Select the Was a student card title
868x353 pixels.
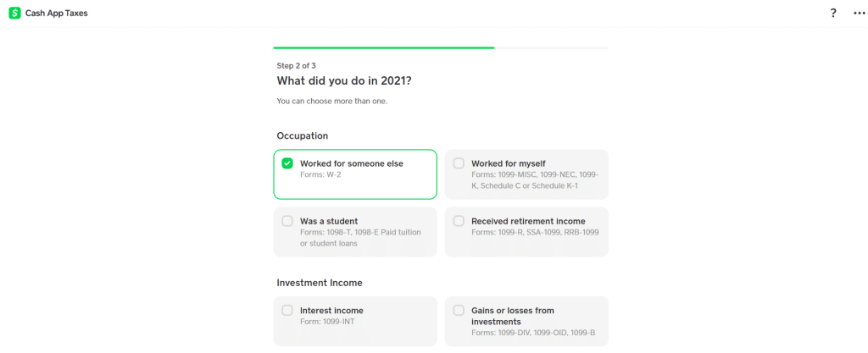tap(329, 221)
